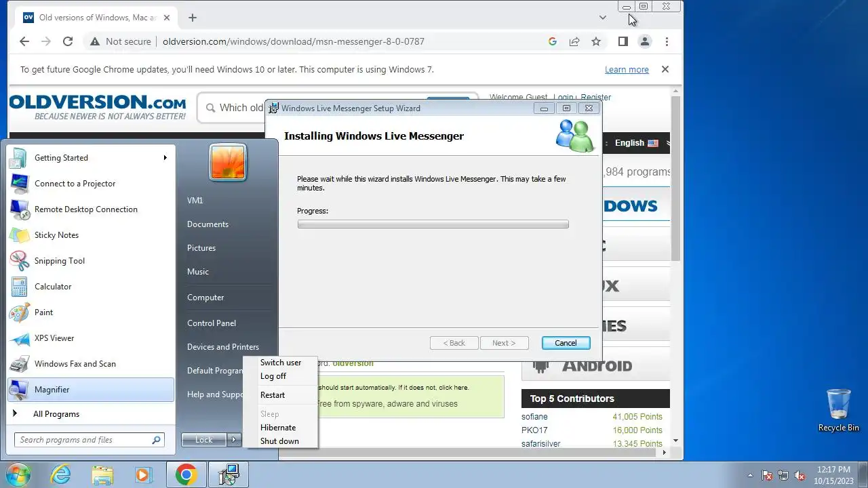The image size is (868, 488).
Task: Click the Lock button
Action: 204,440
